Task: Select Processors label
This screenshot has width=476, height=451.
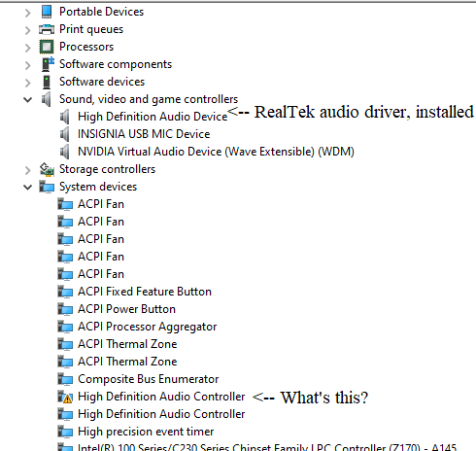Action: click(x=86, y=47)
